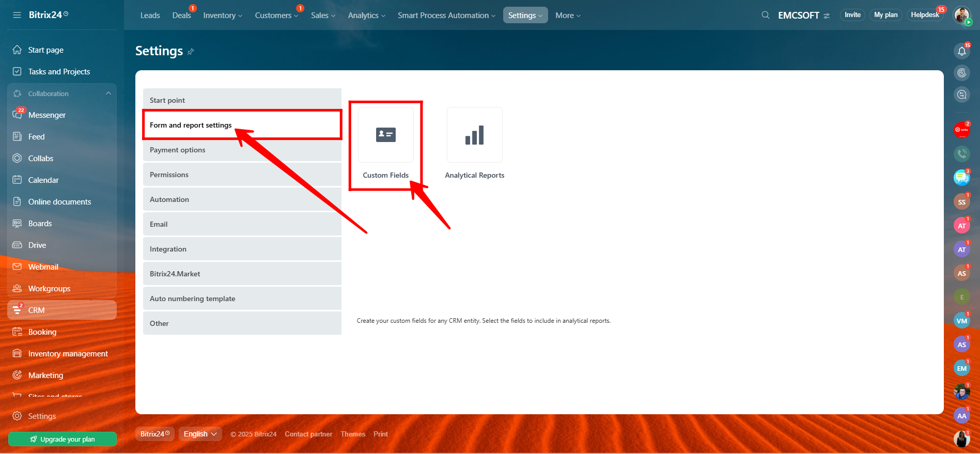
Task: Open the telephony phone icon in right panel
Action: coord(962,153)
